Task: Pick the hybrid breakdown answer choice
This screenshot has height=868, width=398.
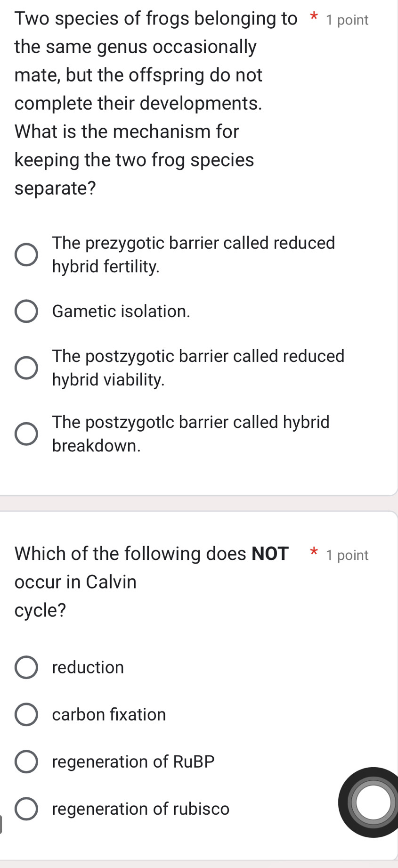Action: coord(26,434)
